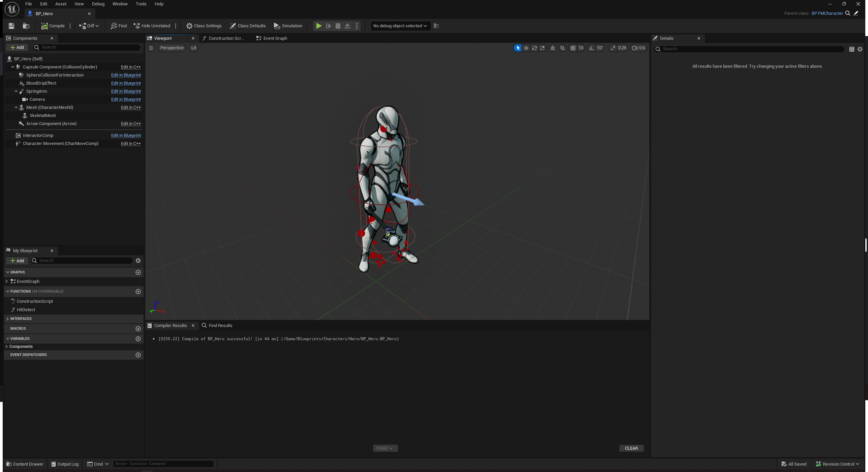
Task: Select the translate move tool
Action: [x=526, y=48]
